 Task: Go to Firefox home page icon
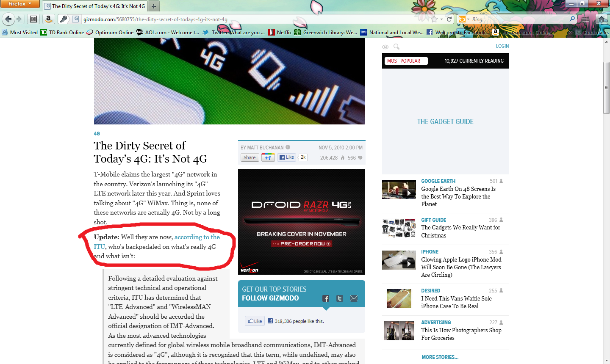[x=601, y=19]
